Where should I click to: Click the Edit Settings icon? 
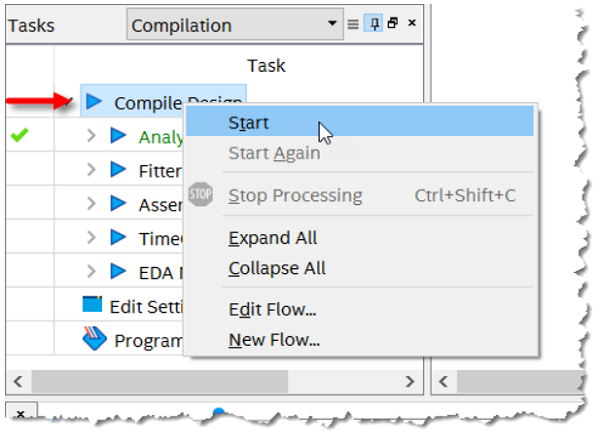[x=93, y=305]
